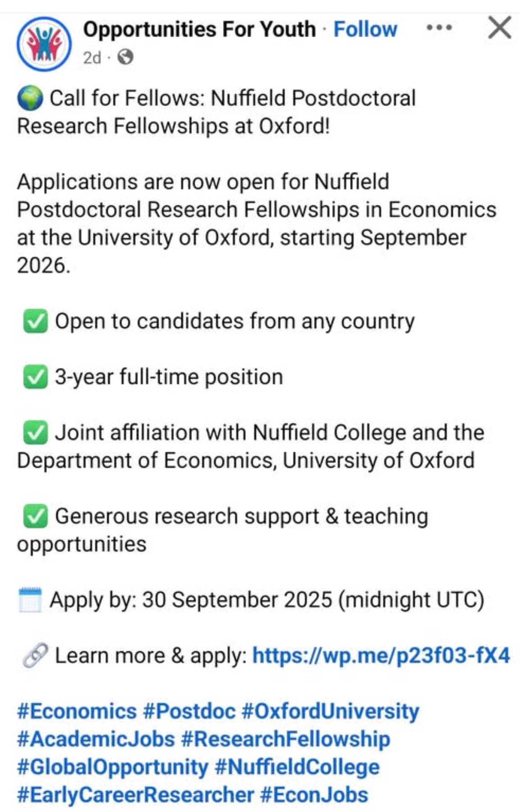Click the globe public-audience icon
The width and height of the screenshot is (520, 812).
125,57
